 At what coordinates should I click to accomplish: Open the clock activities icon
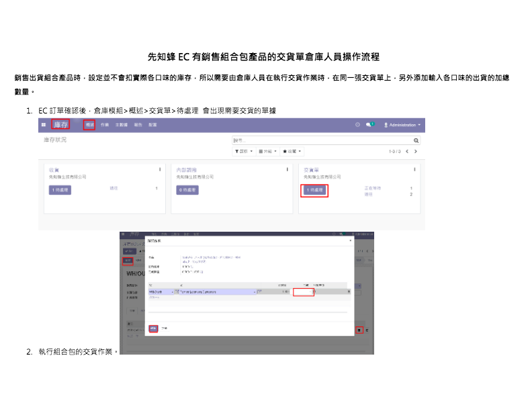(x=357, y=125)
